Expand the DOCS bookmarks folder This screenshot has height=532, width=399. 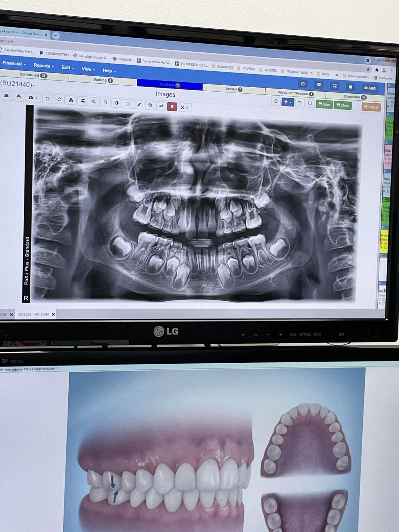(x=323, y=74)
